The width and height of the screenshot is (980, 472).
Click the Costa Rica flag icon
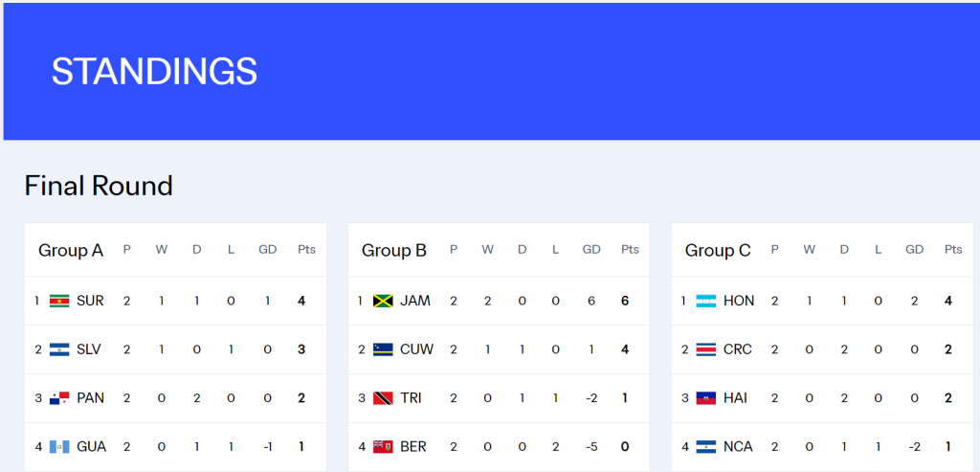pyautogui.click(x=706, y=349)
